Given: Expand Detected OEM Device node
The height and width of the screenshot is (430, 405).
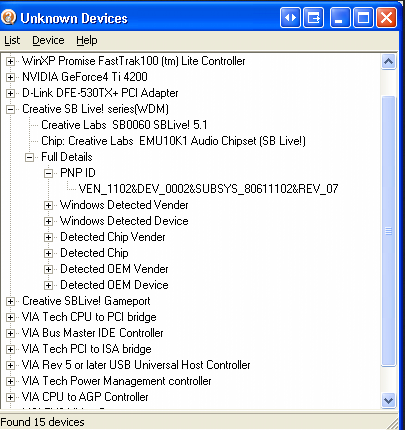Looking at the screenshot, I should pyautogui.click(x=48, y=285).
